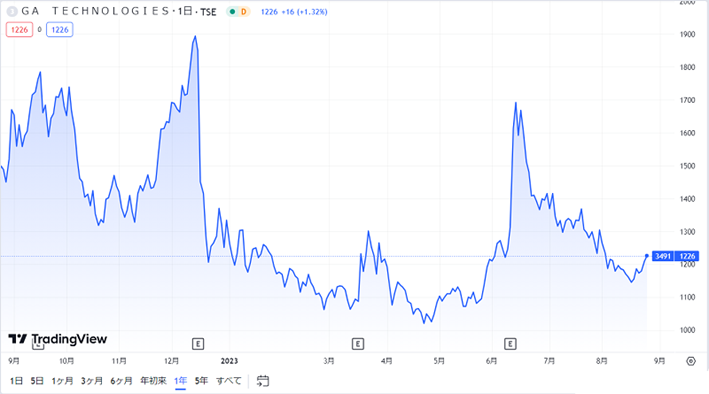Select the 3ヶ月 time range
The image size is (709, 394).
coord(92,381)
